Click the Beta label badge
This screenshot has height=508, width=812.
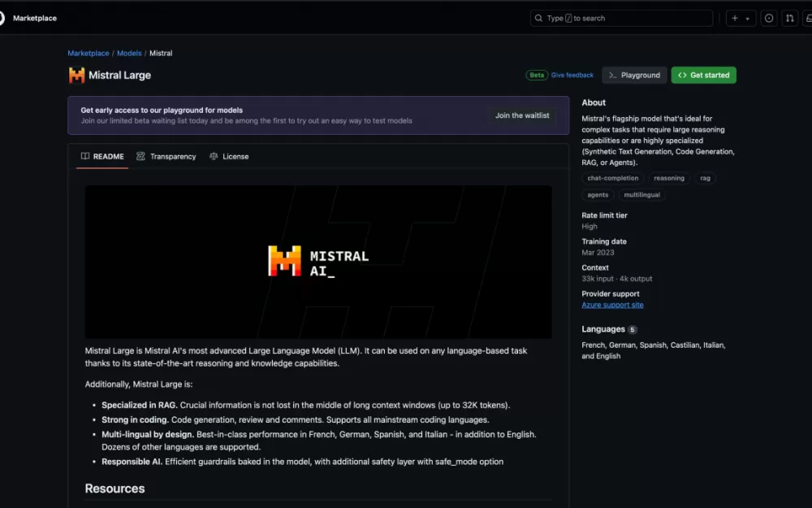click(x=537, y=75)
